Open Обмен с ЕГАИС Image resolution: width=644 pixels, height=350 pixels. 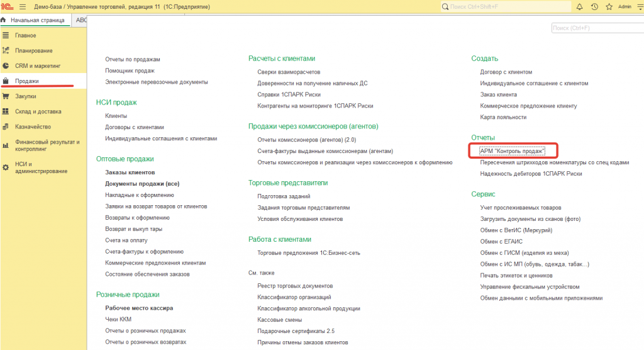pyautogui.click(x=501, y=242)
